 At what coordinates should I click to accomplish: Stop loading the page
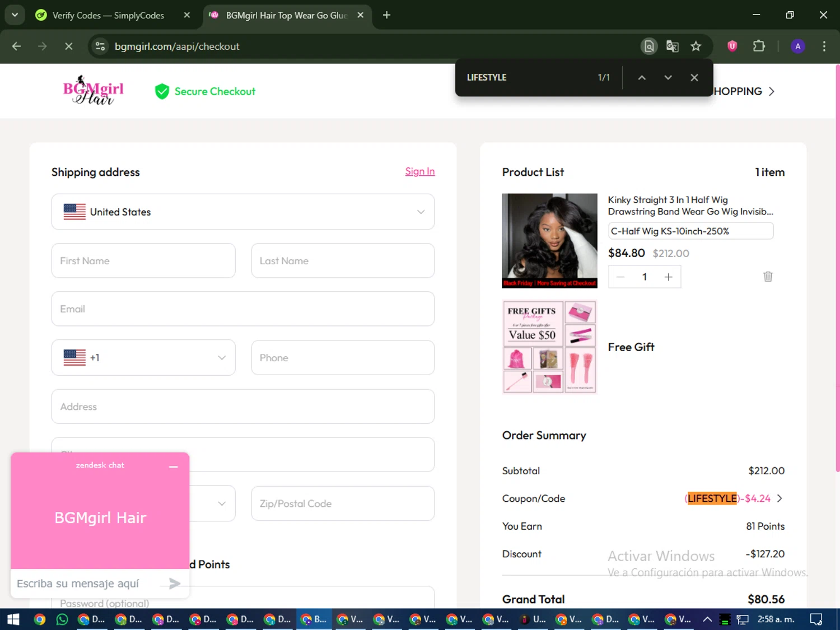point(69,46)
